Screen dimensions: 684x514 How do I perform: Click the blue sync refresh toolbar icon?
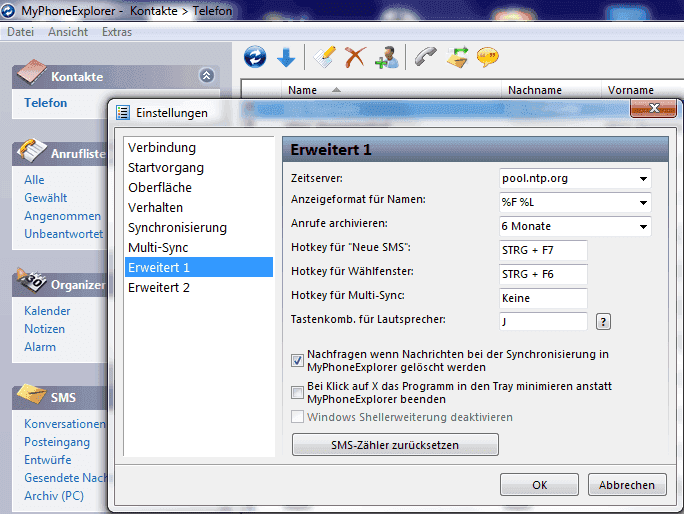(255, 57)
